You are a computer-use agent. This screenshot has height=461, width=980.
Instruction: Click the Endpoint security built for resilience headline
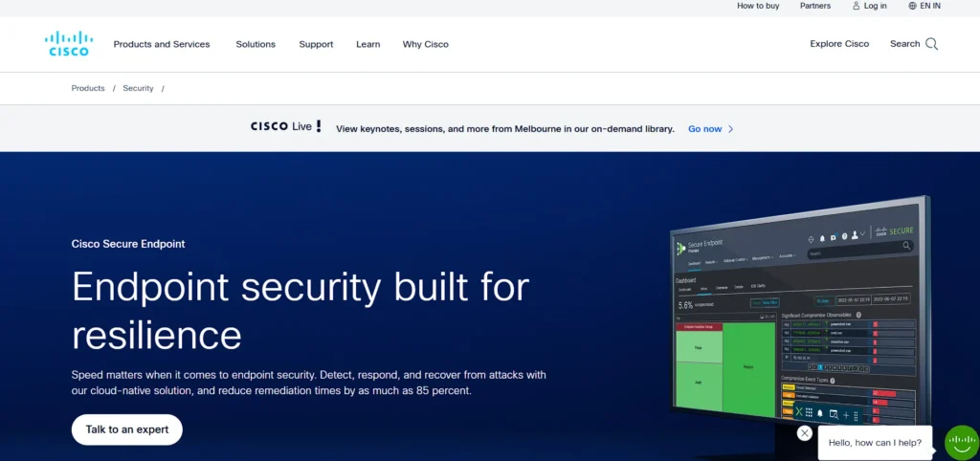point(300,311)
